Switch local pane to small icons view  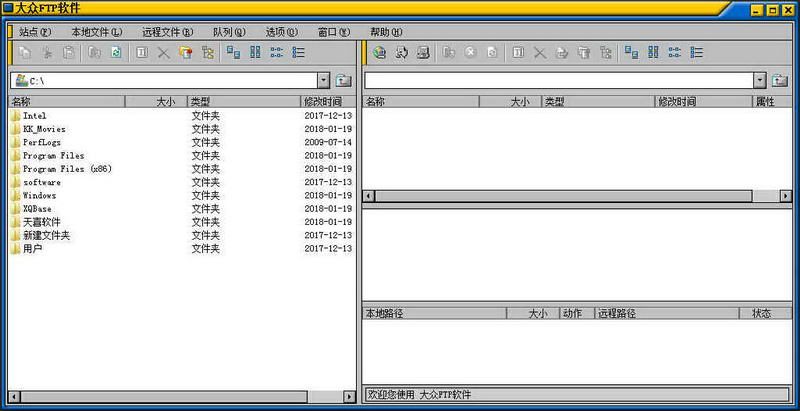pyautogui.click(x=255, y=53)
